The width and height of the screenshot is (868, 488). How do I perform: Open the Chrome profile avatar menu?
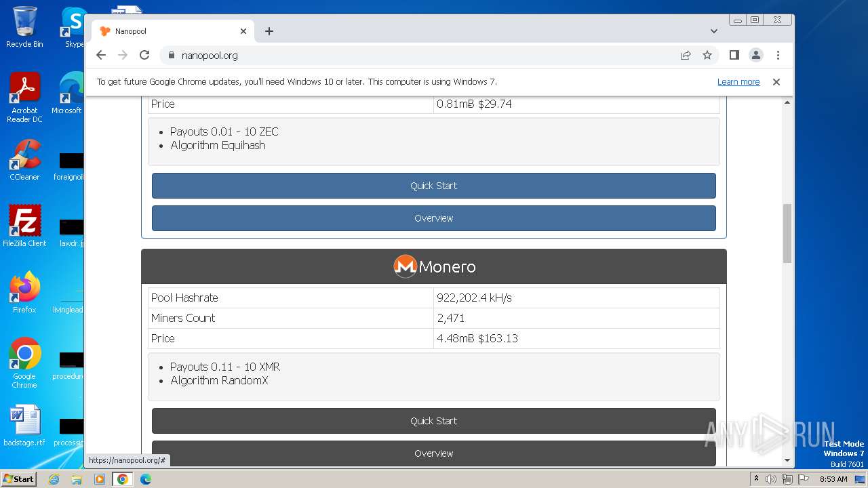pyautogui.click(x=756, y=55)
